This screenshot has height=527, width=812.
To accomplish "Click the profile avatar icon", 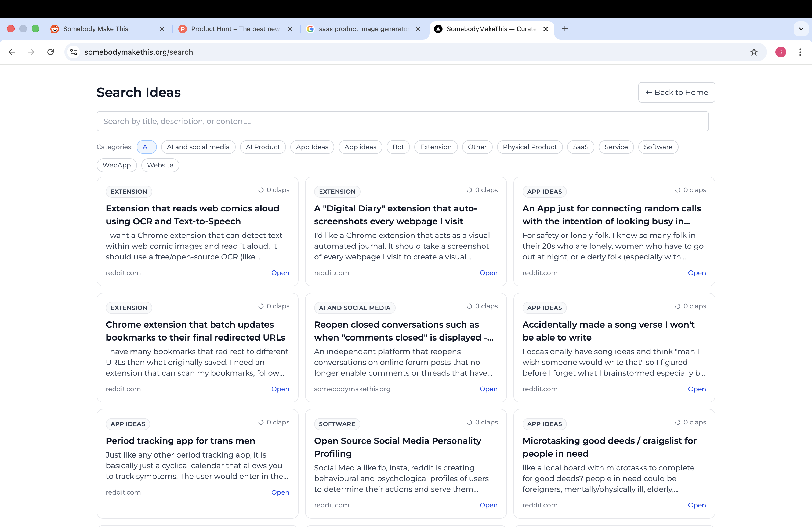I will (x=781, y=52).
